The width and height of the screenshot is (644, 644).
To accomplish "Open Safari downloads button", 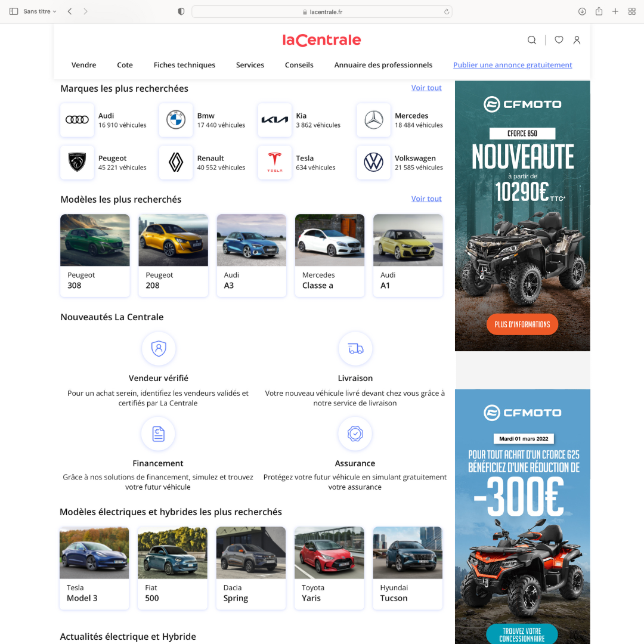I will click(582, 11).
